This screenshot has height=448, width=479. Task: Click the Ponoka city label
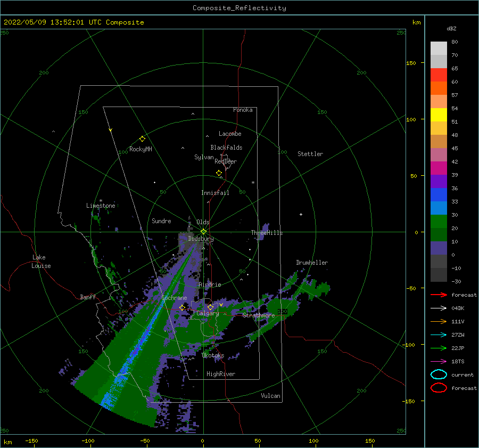point(243,110)
